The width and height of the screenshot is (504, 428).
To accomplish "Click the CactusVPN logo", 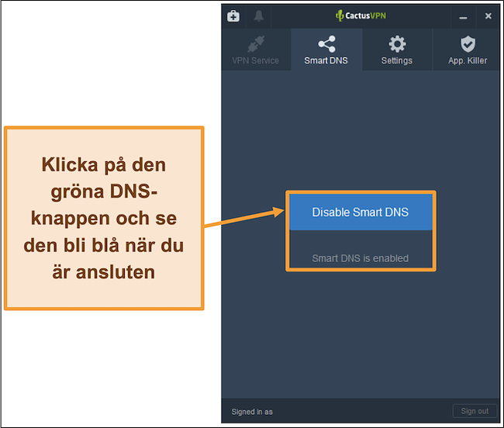I will click(x=361, y=16).
